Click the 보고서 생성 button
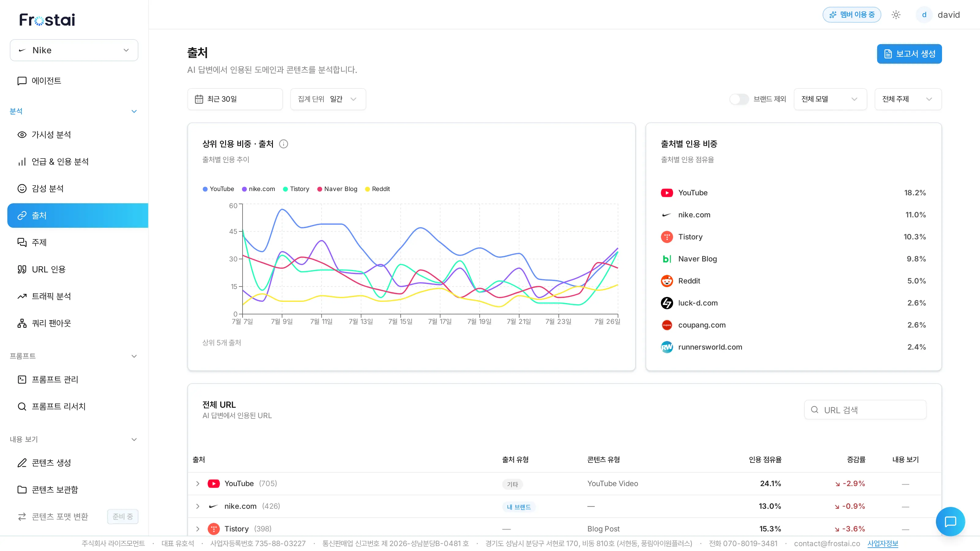 tap(909, 54)
